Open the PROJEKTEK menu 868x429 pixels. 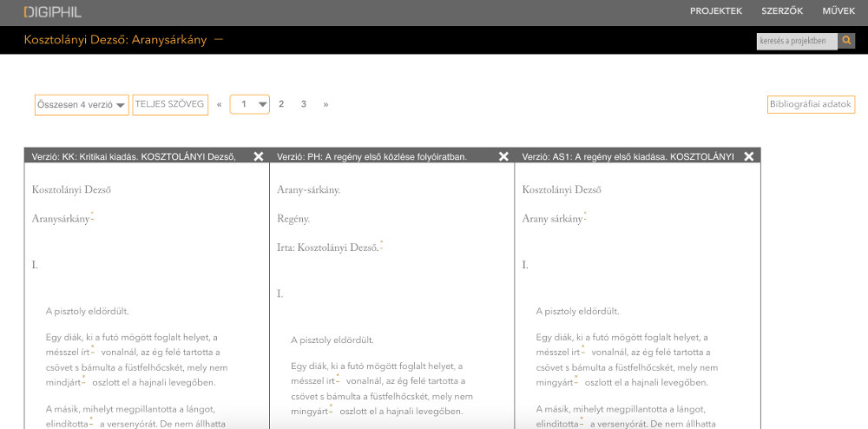tap(715, 11)
